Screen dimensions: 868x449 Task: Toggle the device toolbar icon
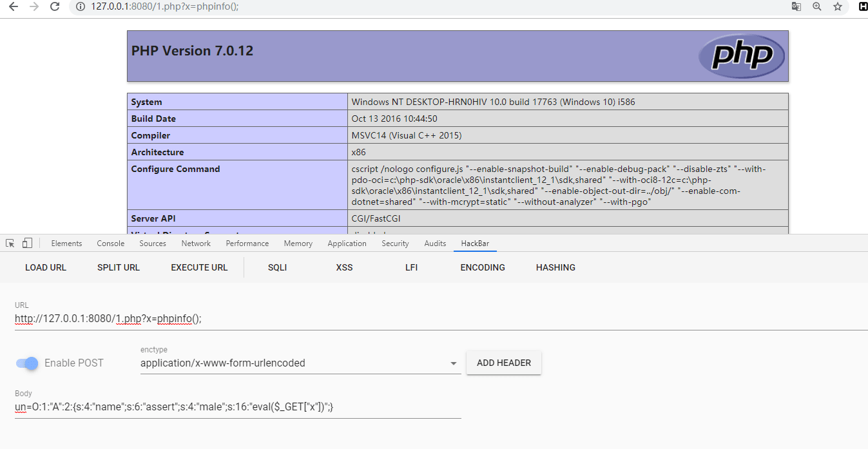[x=27, y=244]
